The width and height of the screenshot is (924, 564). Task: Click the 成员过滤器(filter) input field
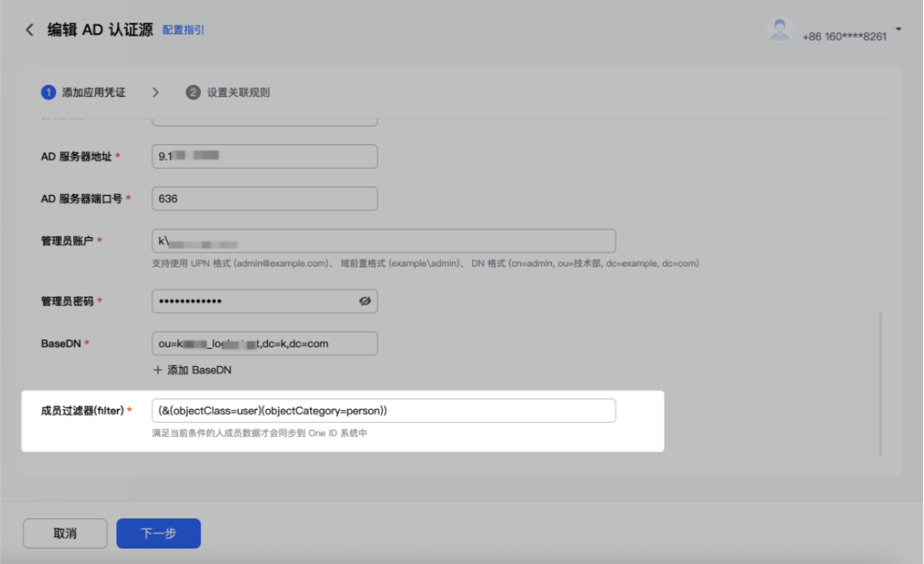pyautogui.click(x=383, y=411)
